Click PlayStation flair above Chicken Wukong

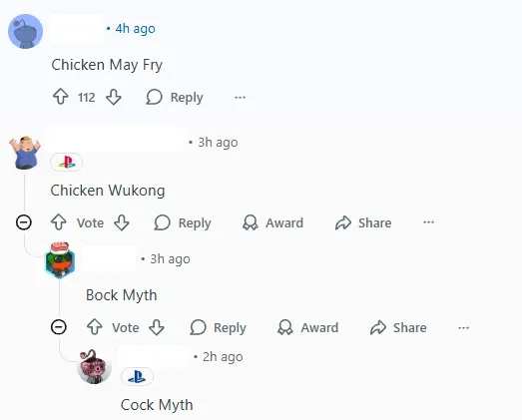click(66, 162)
